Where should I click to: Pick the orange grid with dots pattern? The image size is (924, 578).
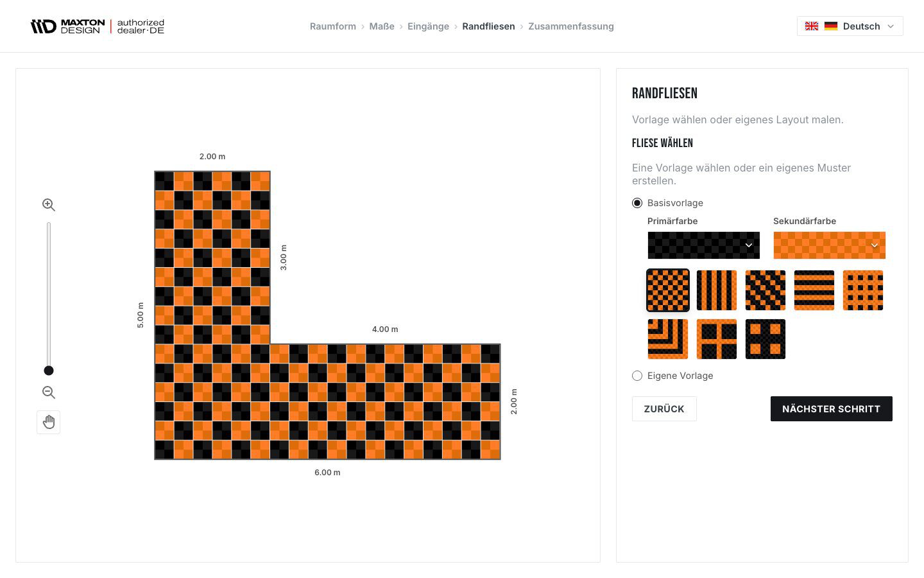coord(863,290)
